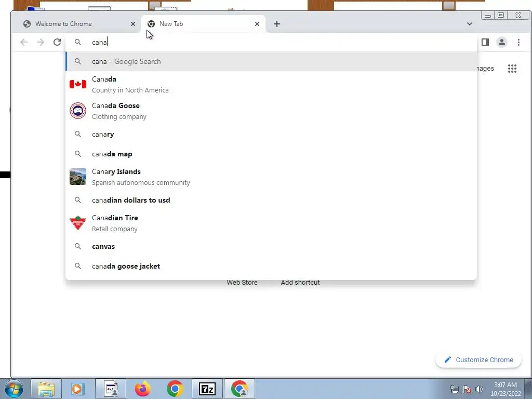The image size is (532, 399).
Task: Open the Action Center flag tray icon
Action: 467,389
